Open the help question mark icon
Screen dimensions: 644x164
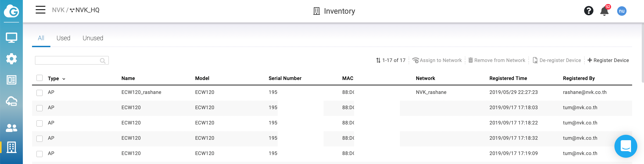point(588,11)
